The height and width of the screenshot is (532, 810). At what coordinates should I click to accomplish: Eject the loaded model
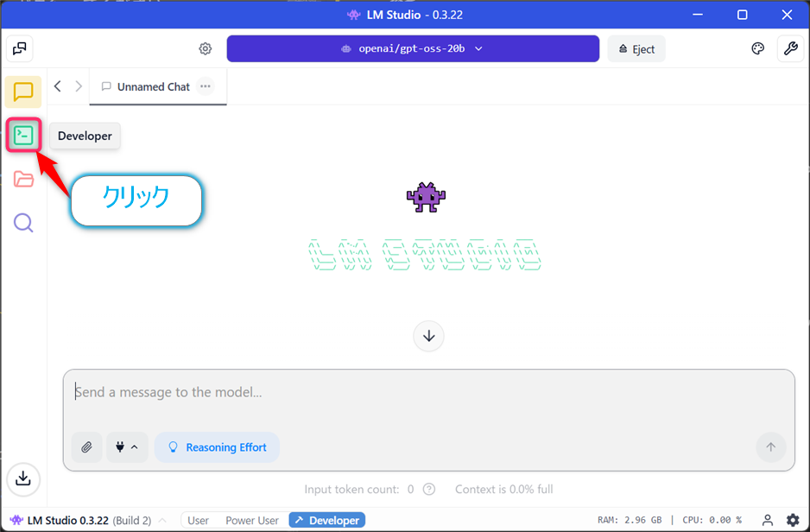click(636, 48)
